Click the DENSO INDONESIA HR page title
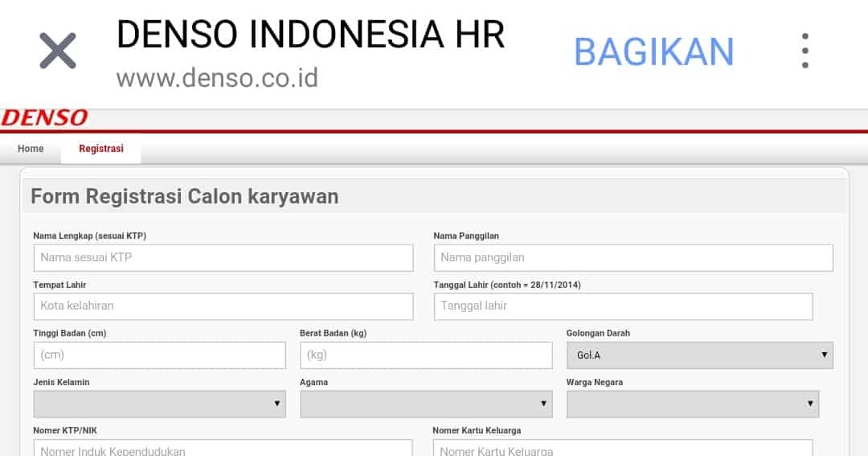 click(310, 35)
